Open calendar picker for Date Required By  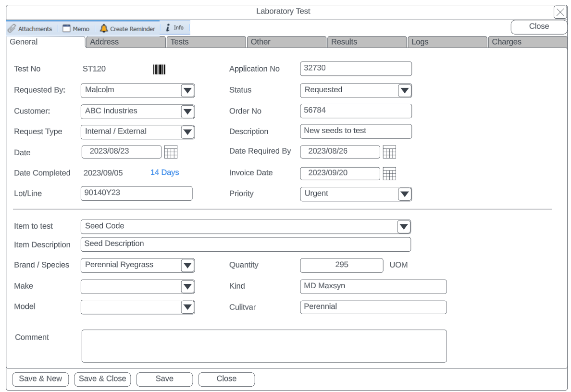pyautogui.click(x=389, y=152)
